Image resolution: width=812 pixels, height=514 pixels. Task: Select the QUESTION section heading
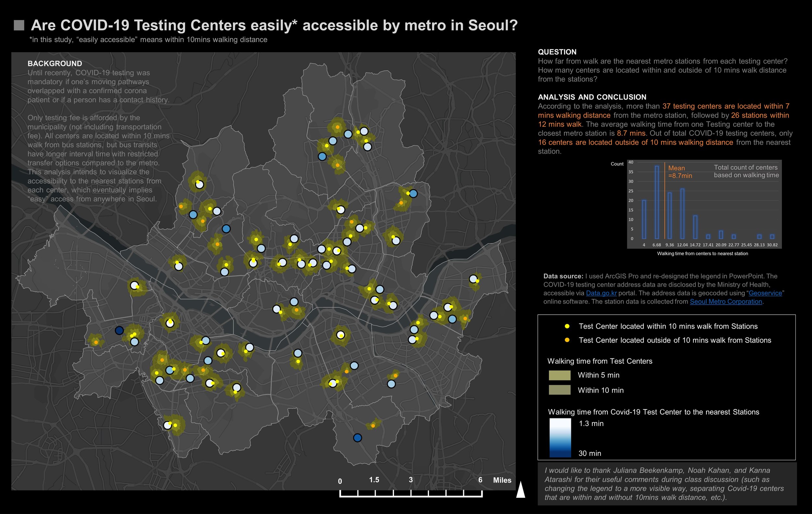tap(557, 52)
